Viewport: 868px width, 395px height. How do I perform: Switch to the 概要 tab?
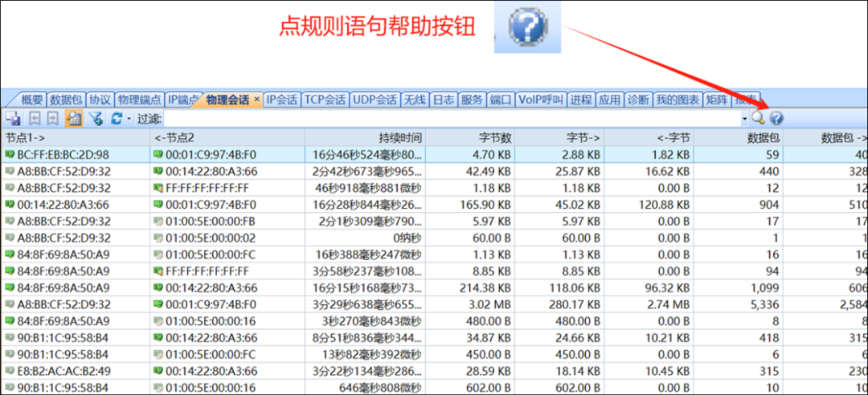coord(31,100)
